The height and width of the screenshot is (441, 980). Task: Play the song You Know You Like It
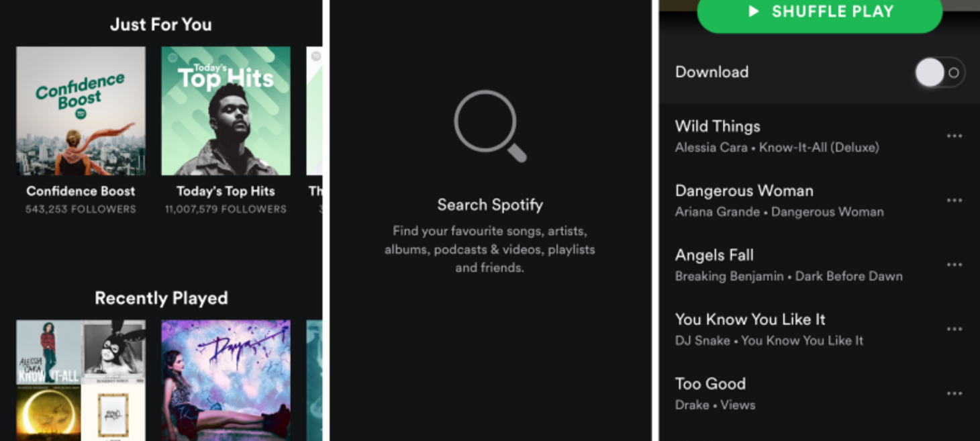(750, 320)
